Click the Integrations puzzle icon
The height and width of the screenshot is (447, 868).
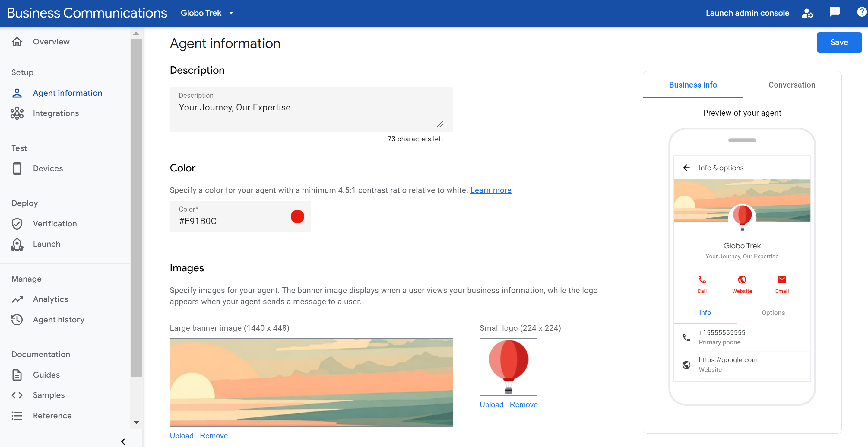click(x=18, y=113)
